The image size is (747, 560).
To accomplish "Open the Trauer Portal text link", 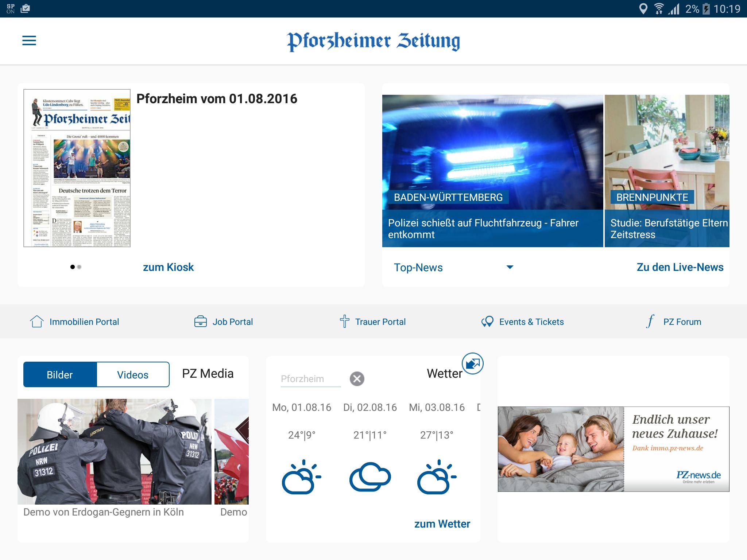I will click(x=380, y=322).
